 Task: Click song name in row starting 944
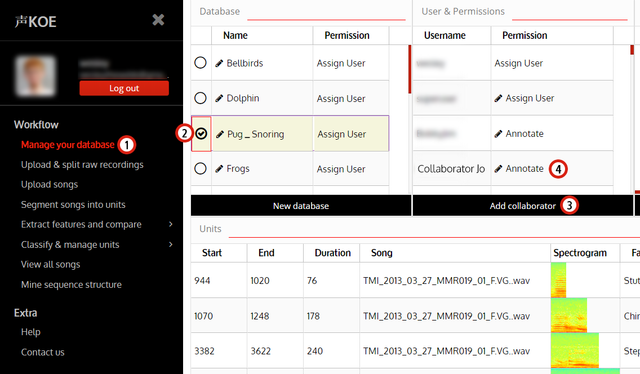[x=447, y=280]
